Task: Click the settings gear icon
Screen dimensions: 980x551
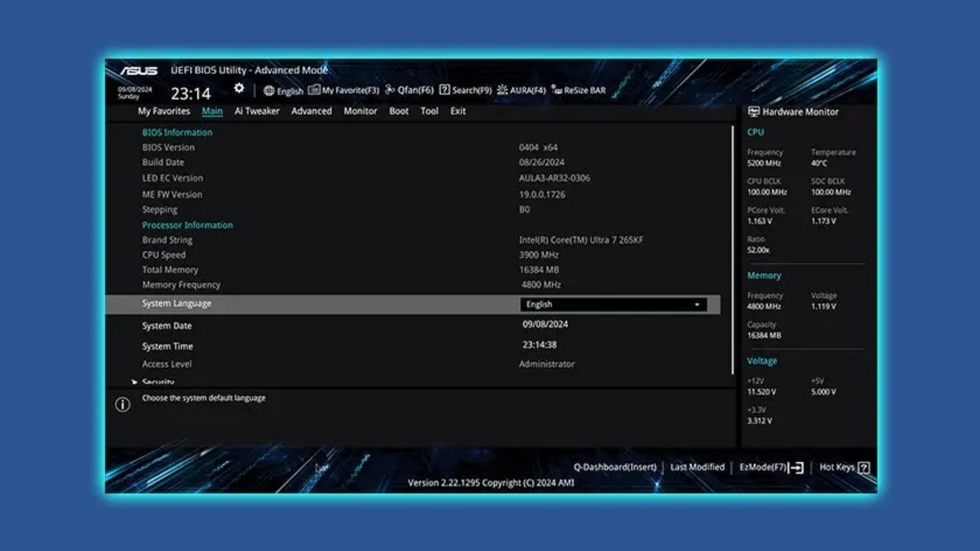Action: [x=239, y=89]
